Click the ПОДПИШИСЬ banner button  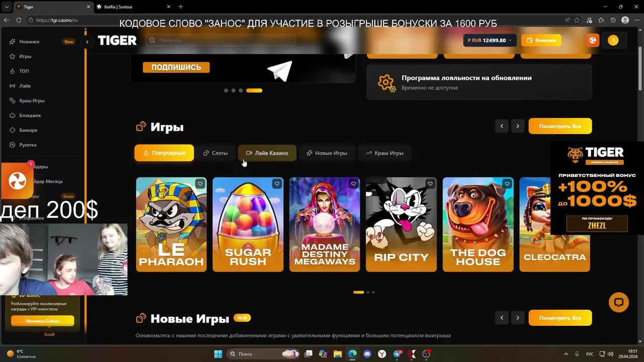(x=176, y=67)
